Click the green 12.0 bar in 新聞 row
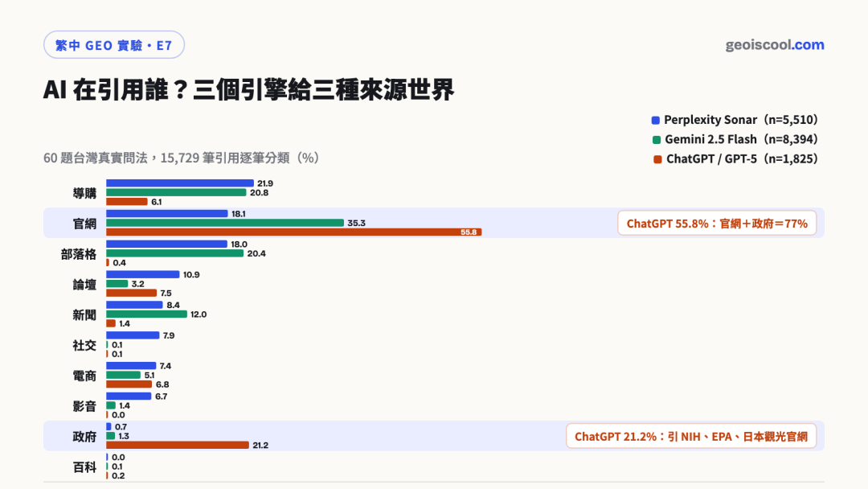The height and width of the screenshot is (489, 868). click(147, 314)
